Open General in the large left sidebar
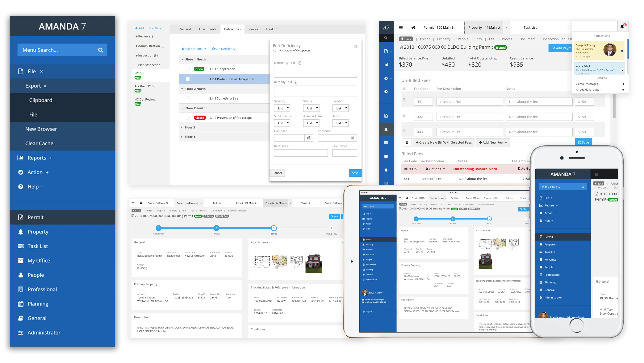644x363 pixels. point(62,318)
